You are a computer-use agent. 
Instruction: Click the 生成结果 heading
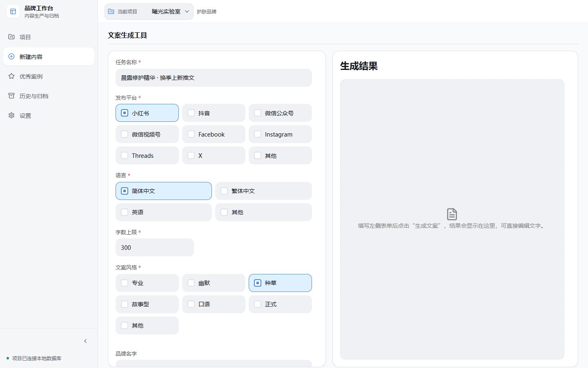pos(359,66)
